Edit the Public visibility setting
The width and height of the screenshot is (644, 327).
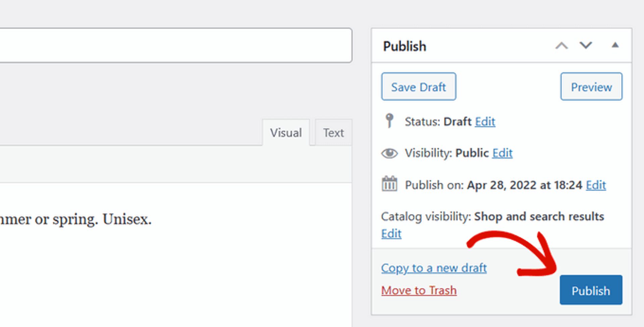pos(502,153)
